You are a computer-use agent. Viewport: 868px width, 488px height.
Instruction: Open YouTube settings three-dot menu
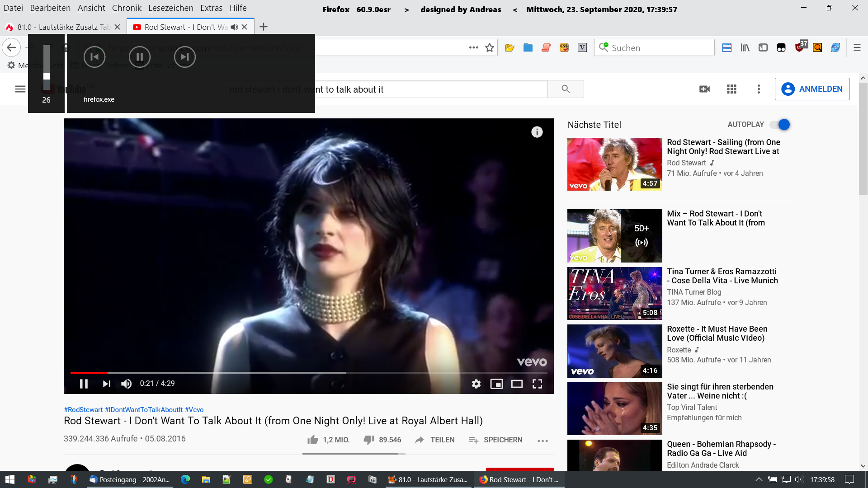(759, 89)
